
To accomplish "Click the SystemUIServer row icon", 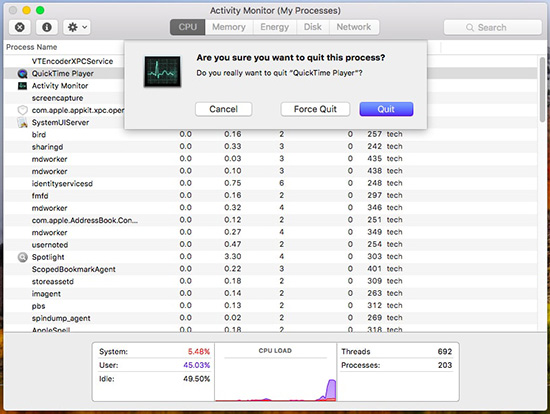I will point(22,122).
